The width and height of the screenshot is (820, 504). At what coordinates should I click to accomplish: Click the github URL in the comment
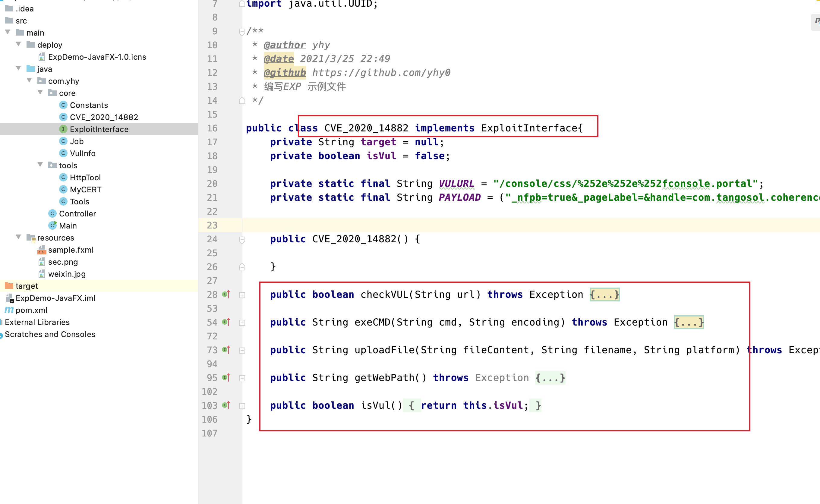click(x=381, y=73)
